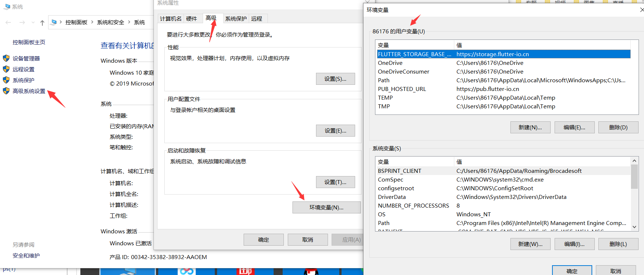Select BSPRINT_CLIENT system variable row
Image resolution: width=644 pixels, height=275 pixels.
[504, 171]
